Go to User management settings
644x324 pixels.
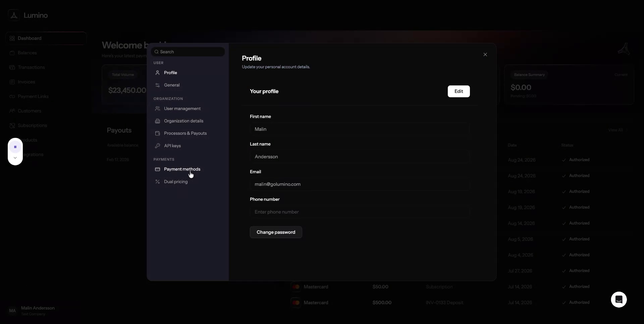[188, 109]
